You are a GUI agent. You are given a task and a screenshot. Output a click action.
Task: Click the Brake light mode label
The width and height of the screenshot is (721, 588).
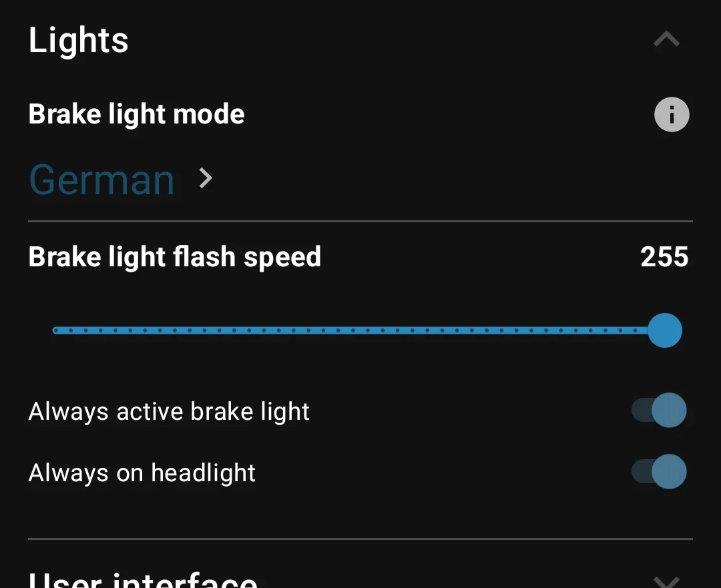(x=136, y=115)
